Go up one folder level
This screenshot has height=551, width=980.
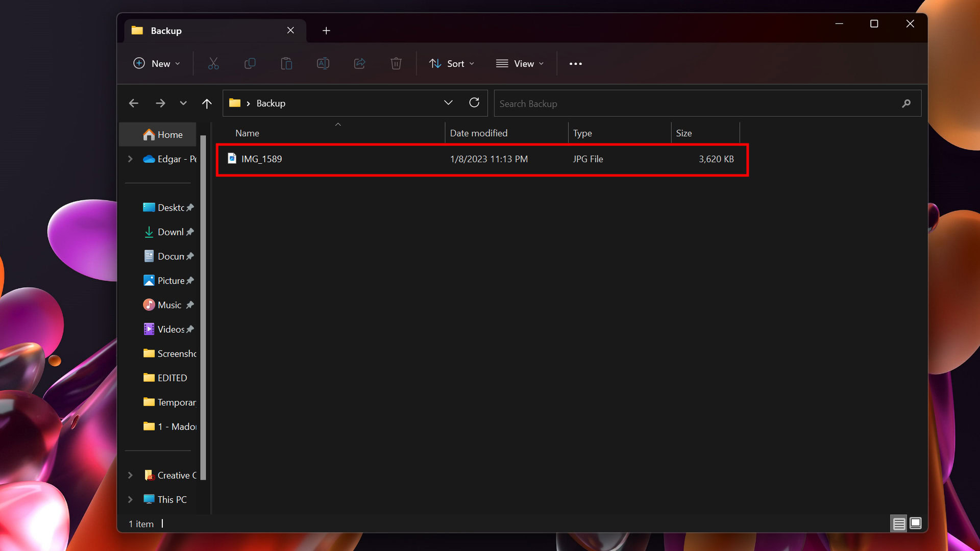click(207, 104)
